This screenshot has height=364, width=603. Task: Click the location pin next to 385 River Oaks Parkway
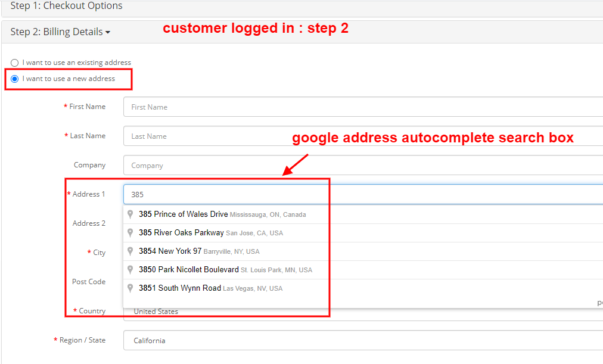coord(130,232)
